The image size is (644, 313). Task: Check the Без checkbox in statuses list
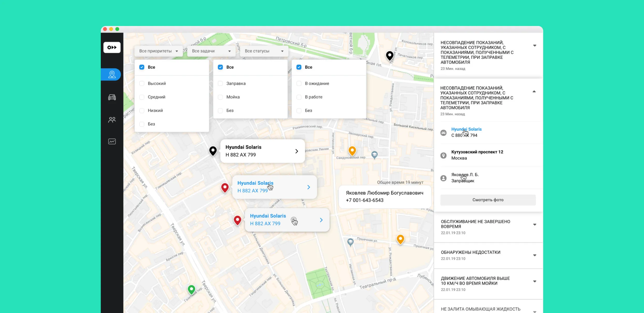(x=299, y=110)
